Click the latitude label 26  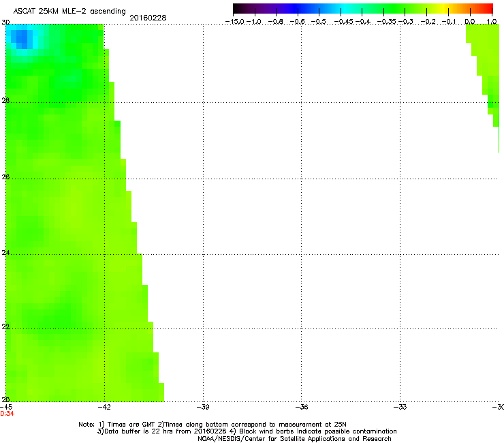coord(5,177)
